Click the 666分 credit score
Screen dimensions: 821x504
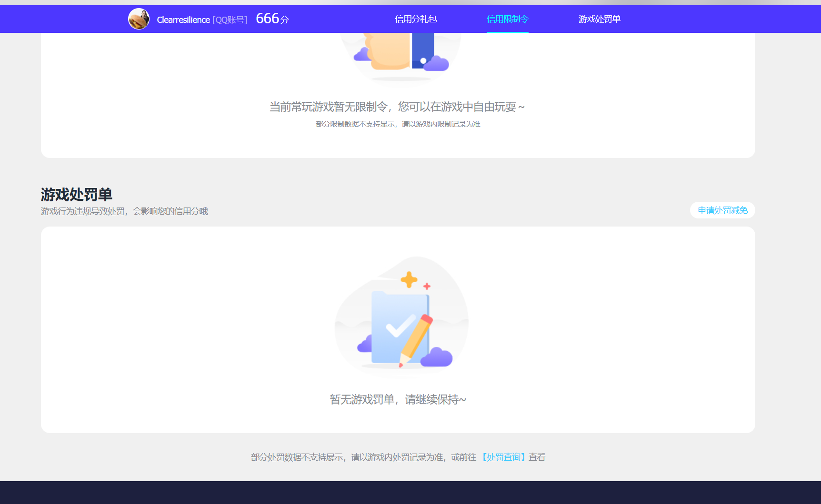(x=272, y=19)
